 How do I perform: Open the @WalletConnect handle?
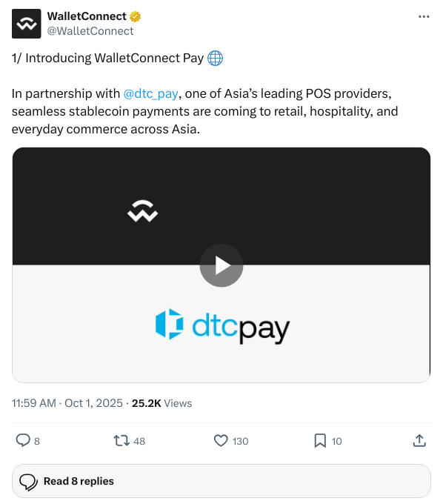click(x=90, y=31)
